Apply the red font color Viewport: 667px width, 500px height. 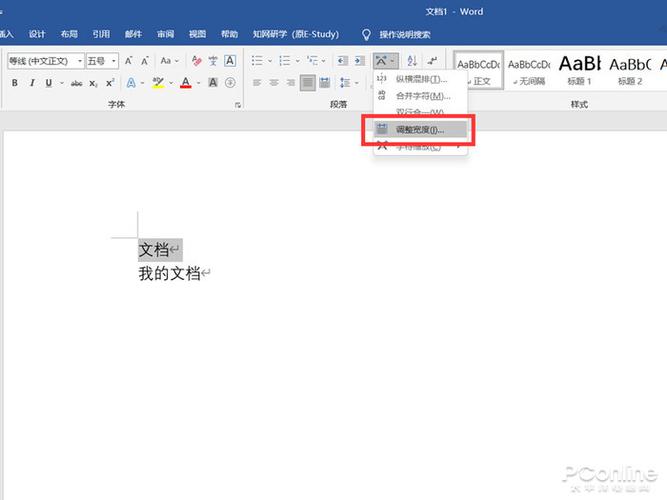[x=185, y=83]
